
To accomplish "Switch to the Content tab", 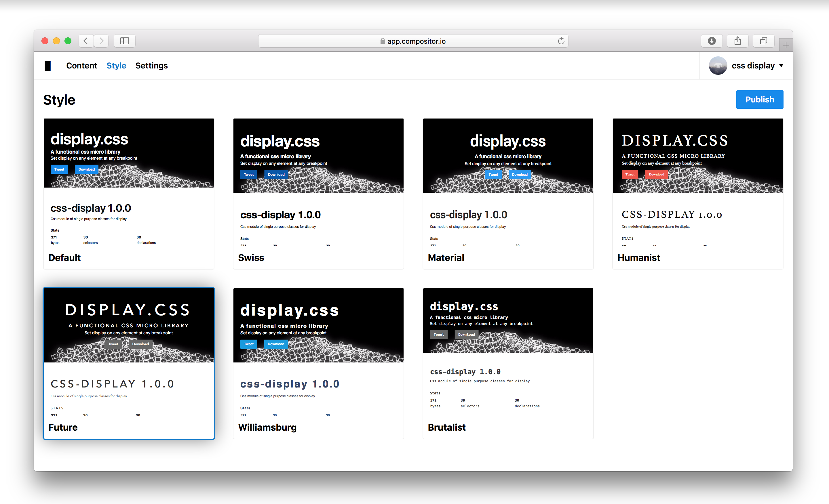I will click(81, 66).
